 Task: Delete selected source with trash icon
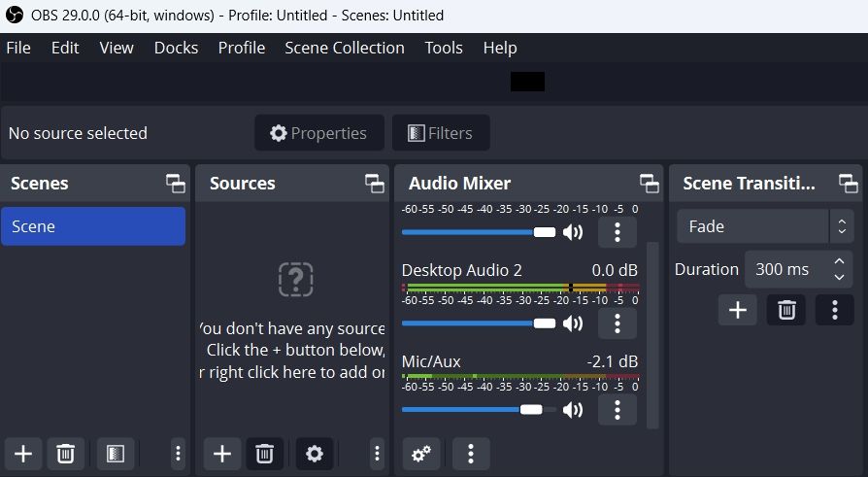pos(264,454)
